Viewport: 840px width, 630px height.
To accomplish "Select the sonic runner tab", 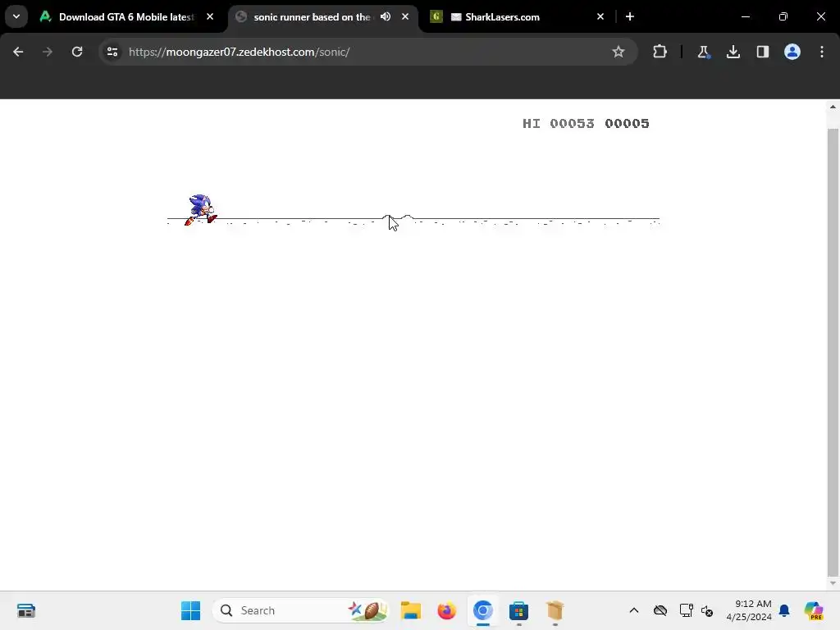I will [322, 17].
